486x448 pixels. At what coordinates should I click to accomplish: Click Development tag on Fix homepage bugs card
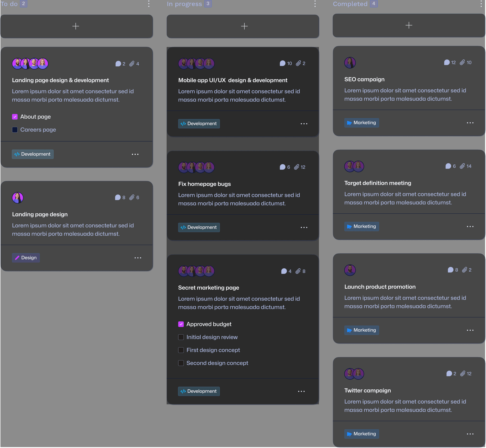(x=199, y=227)
